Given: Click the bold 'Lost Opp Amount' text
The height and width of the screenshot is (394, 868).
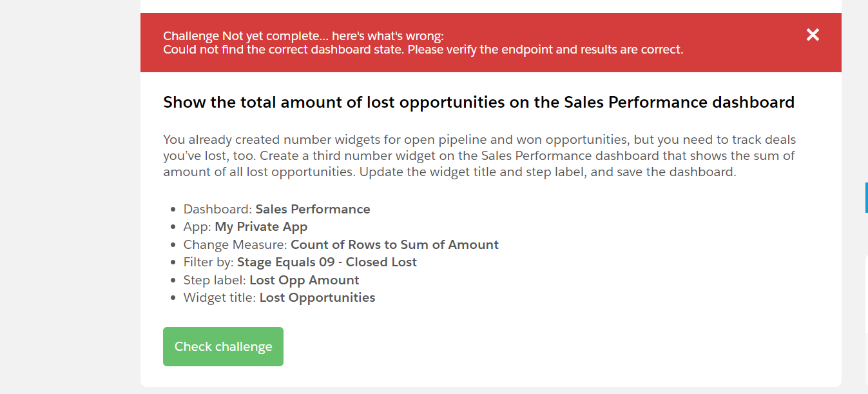Looking at the screenshot, I should point(304,280).
